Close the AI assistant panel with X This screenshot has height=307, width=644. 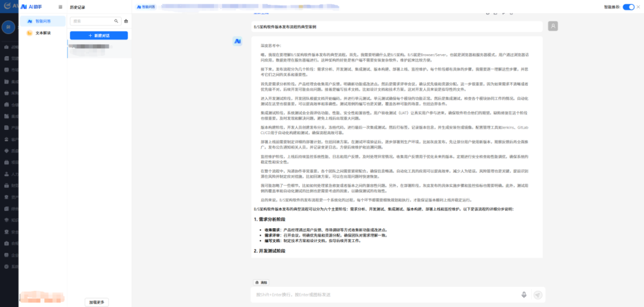[638, 7]
